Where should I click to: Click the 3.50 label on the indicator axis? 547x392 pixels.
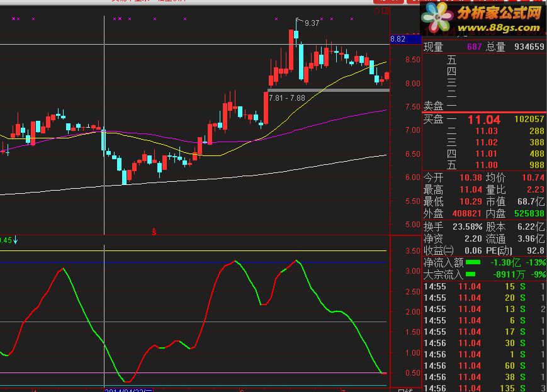coord(413,251)
